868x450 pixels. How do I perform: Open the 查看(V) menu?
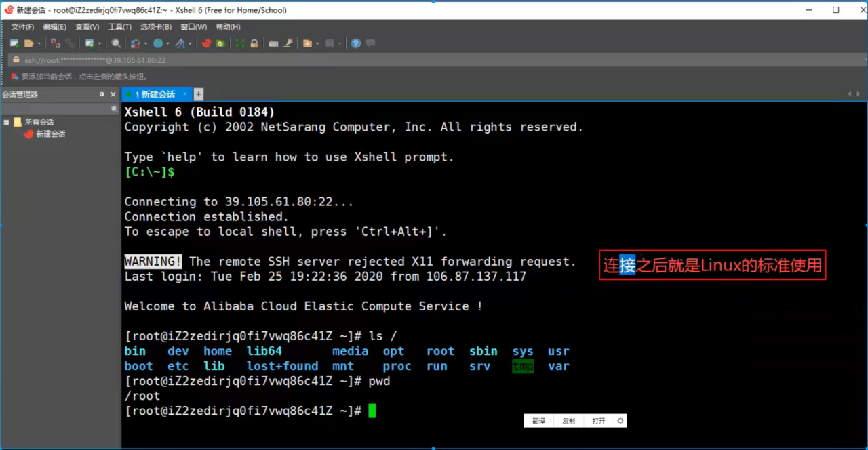click(x=87, y=27)
